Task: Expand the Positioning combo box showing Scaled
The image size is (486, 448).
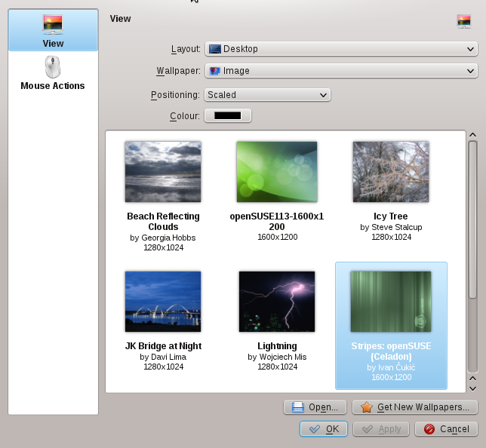Action: click(x=267, y=95)
